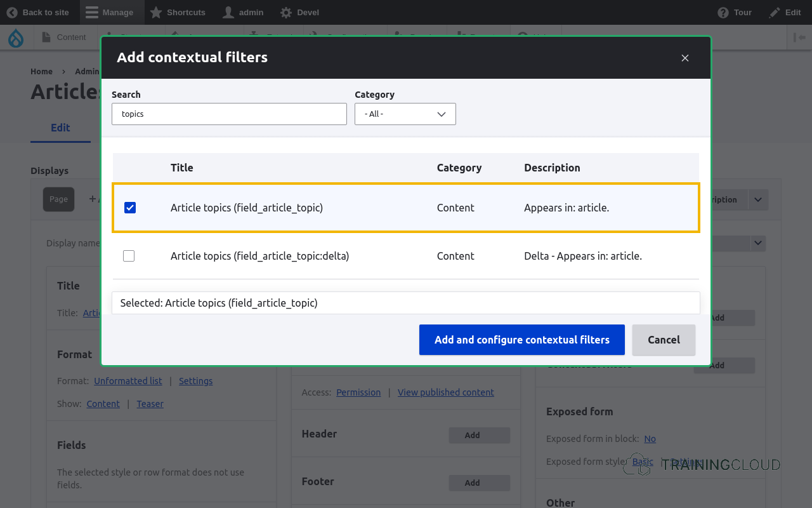This screenshot has height=508, width=812.
Task: Click 'Appears in: article.' description text
Action: [566, 208]
